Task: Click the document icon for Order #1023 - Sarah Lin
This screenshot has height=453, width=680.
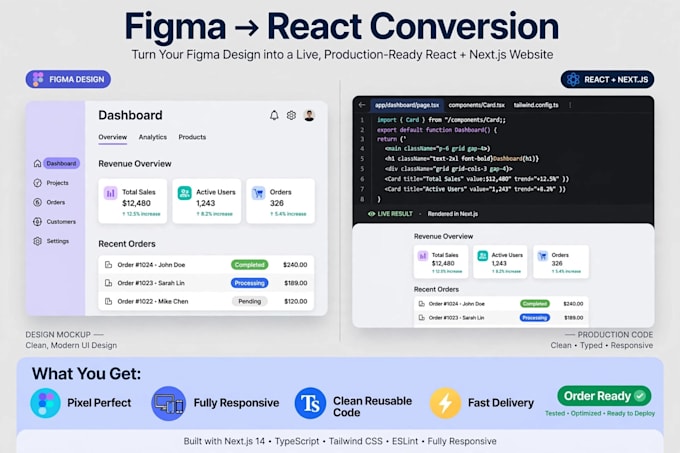Action: pyautogui.click(x=108, y=283)
